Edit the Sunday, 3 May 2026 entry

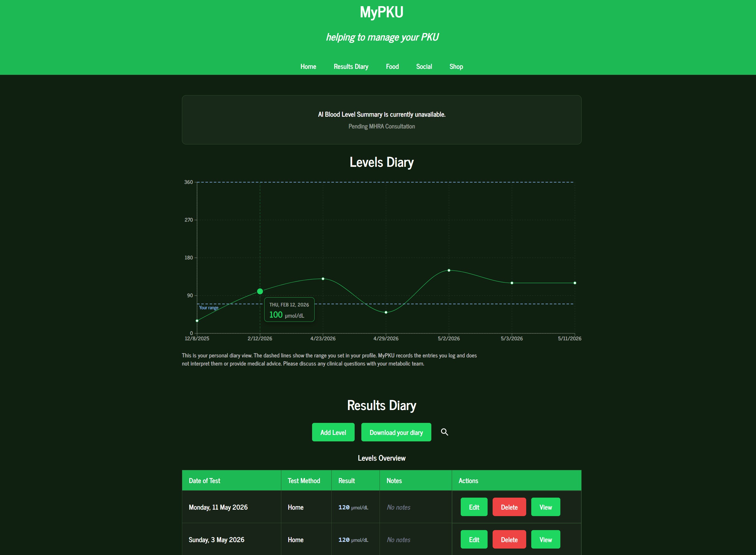coord(474,539)
